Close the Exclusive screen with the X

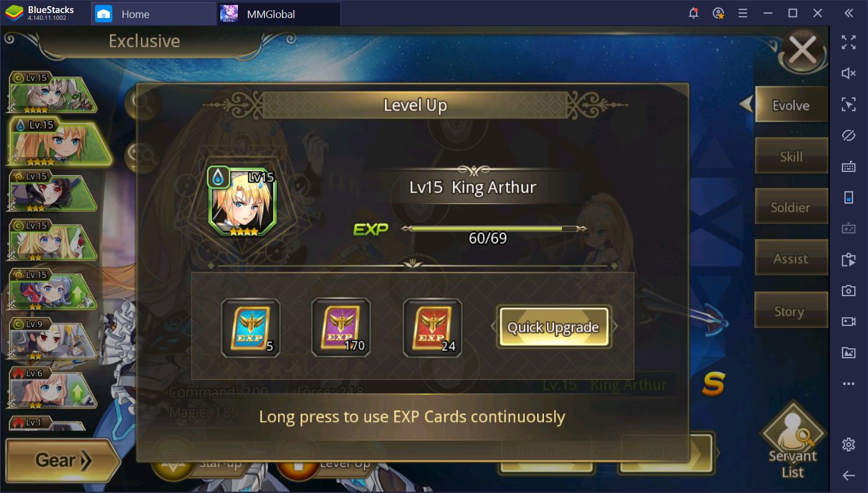tap(803, 51)
